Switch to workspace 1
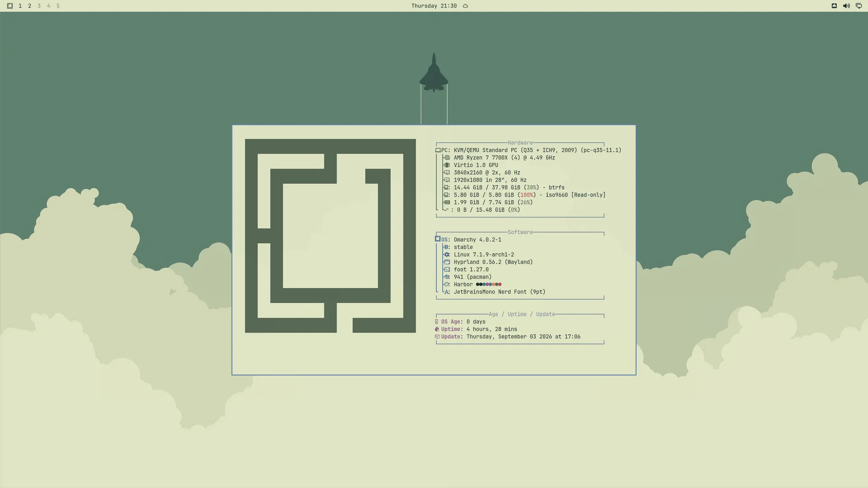Viewport: 868px width, 488px height. (20, 6)
